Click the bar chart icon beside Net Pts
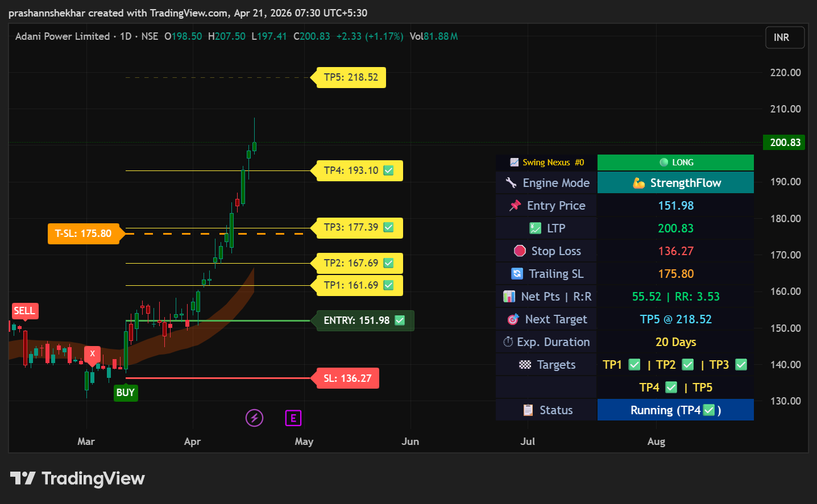This screenshot has height=504, width=817. (x=509, y=296)
